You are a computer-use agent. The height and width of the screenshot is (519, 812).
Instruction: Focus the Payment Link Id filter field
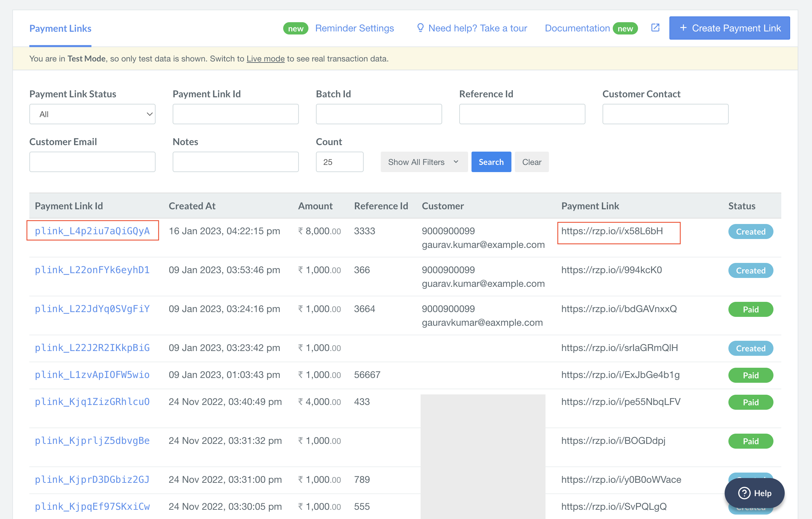coord(236,114)
